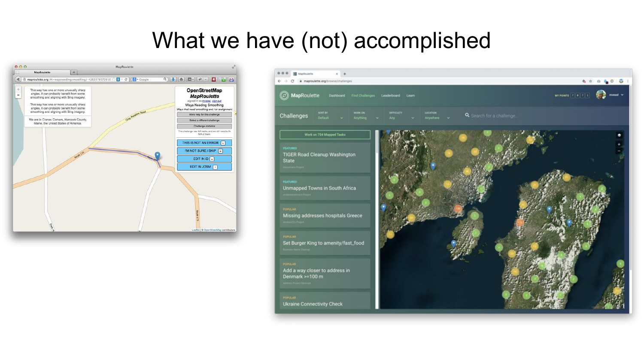Click calendar extension icon in old browser toolbar
This screenshot has width=644, height=362.
click(231, 79)
